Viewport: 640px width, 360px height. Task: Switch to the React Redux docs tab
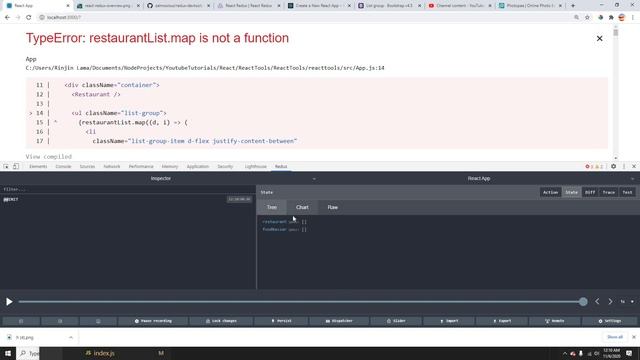tap(249, 6)
